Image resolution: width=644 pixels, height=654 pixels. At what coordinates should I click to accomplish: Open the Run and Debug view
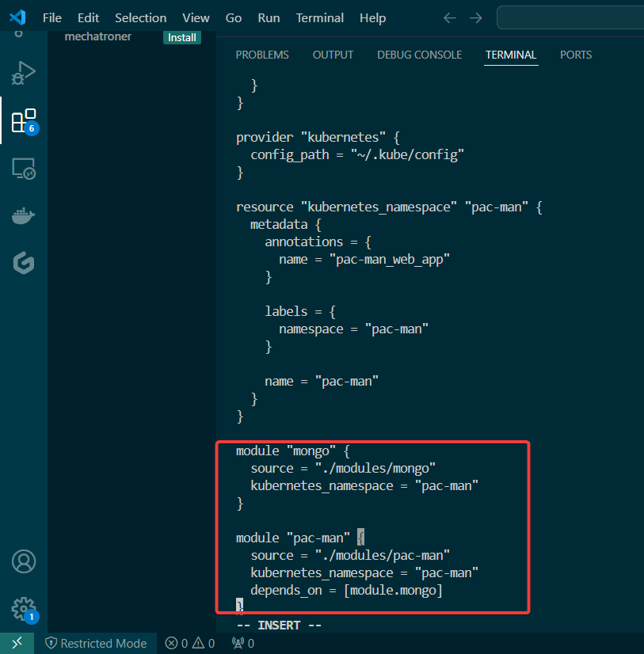coord(23,74)
